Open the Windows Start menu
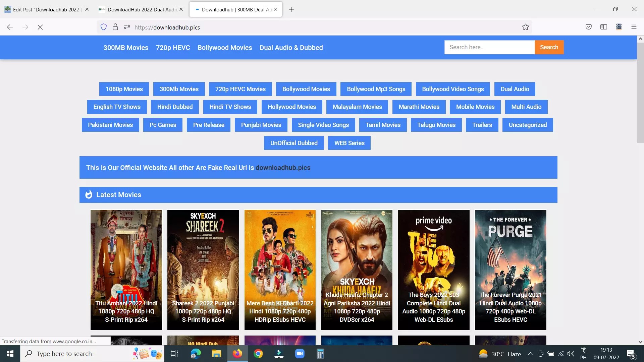Image resolution: width=644 pixels, height=362 pixels. click(x=10, y=354)
